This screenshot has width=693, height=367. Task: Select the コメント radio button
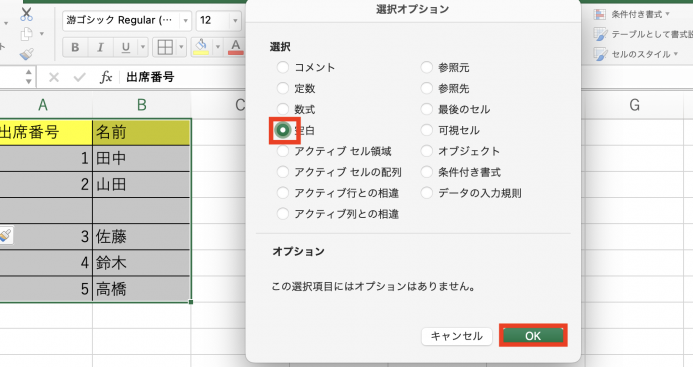[283, 67]
